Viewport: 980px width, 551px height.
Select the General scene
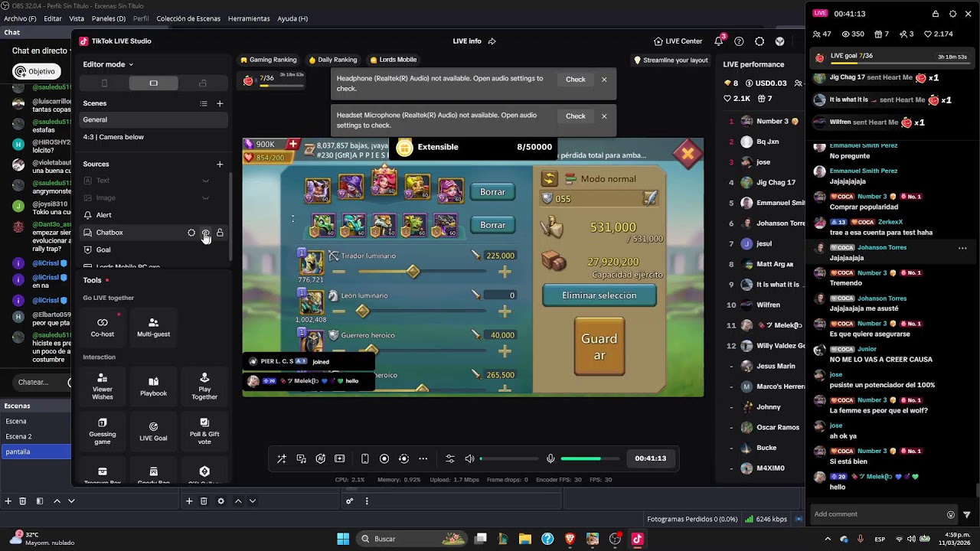(154, 119)
